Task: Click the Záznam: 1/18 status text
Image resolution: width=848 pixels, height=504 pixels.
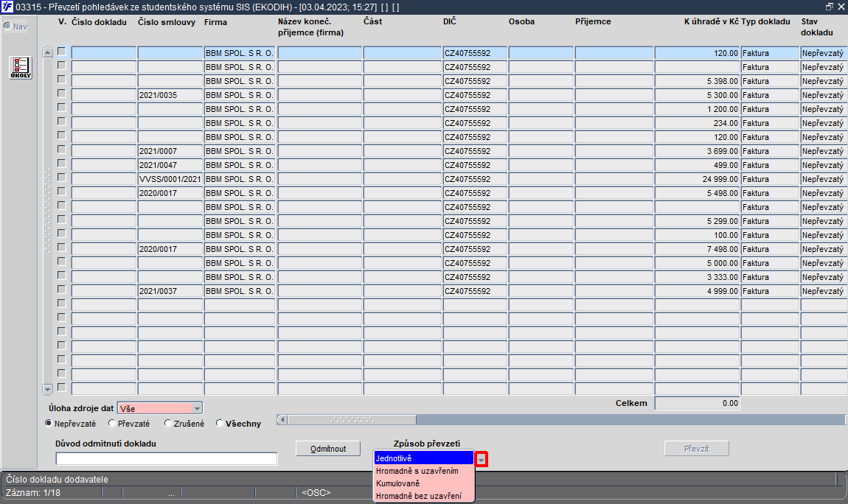Action: click(33, 493)
